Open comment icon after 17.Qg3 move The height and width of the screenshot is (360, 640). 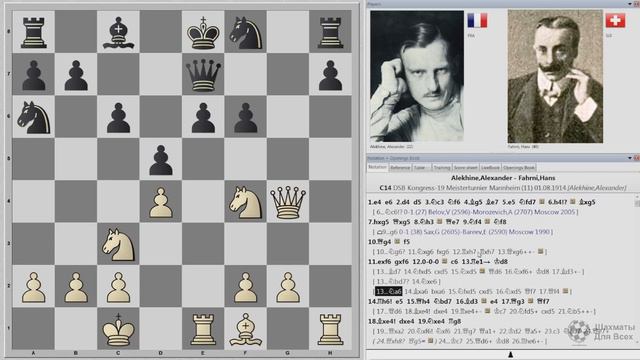tap(530, 301)
